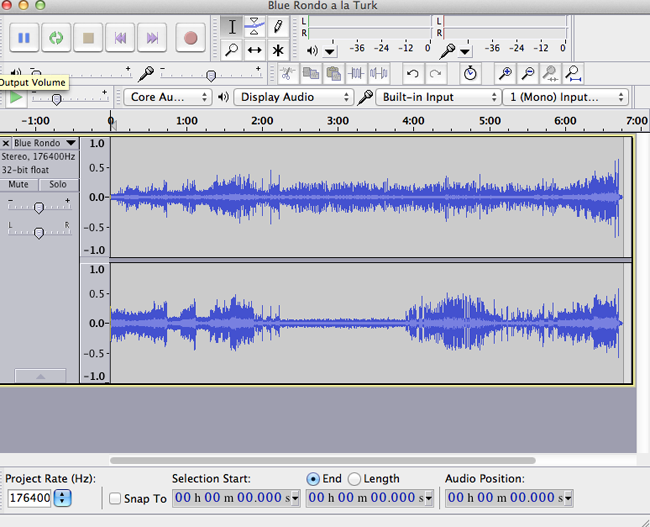Click the lower channel waveform
This screenshot has width=650, height=527.
point(366,323)
